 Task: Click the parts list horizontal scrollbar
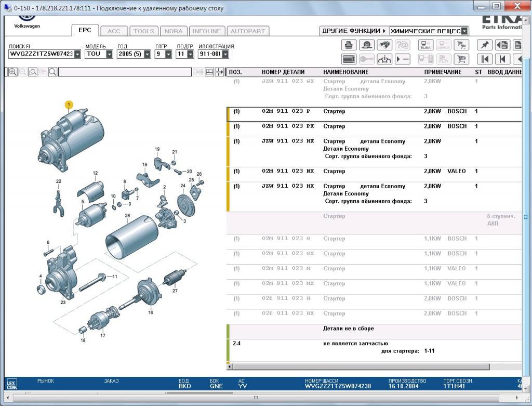361,367
